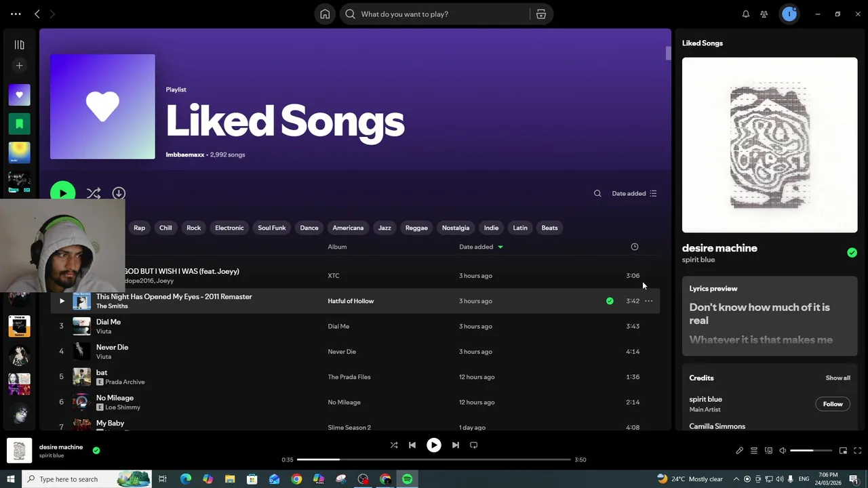Open Slime Season 2 album link
Image resolution: width=868 pixels, height=488 pixels.
click(349, 428)
